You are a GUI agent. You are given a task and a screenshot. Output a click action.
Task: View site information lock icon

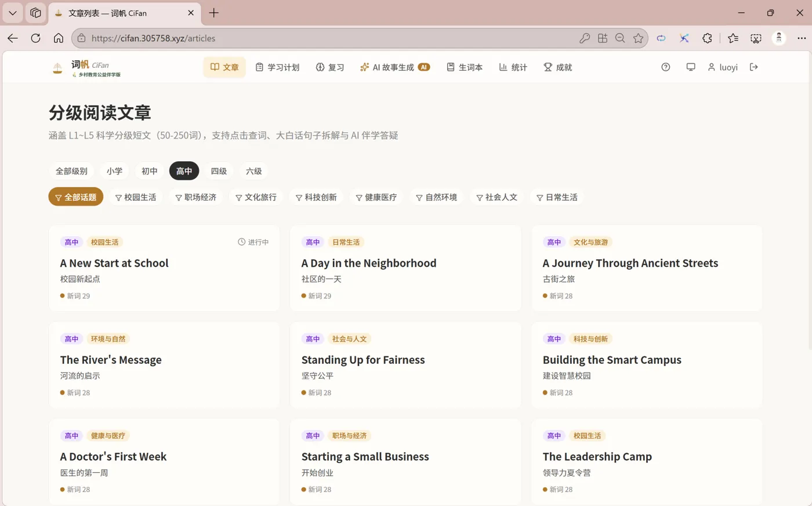81,38
